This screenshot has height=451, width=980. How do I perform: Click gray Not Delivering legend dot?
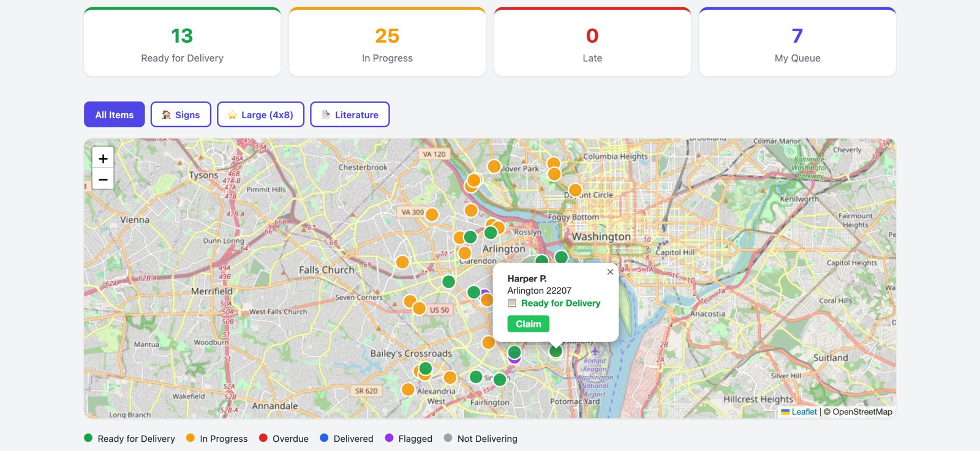click(448, 438)
